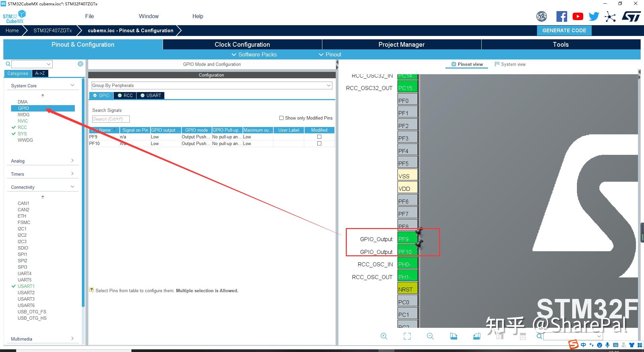Viewport: 644px width, 352px height.
Task: Check the Modified box for PF10
Action: (x=319, y=143)
